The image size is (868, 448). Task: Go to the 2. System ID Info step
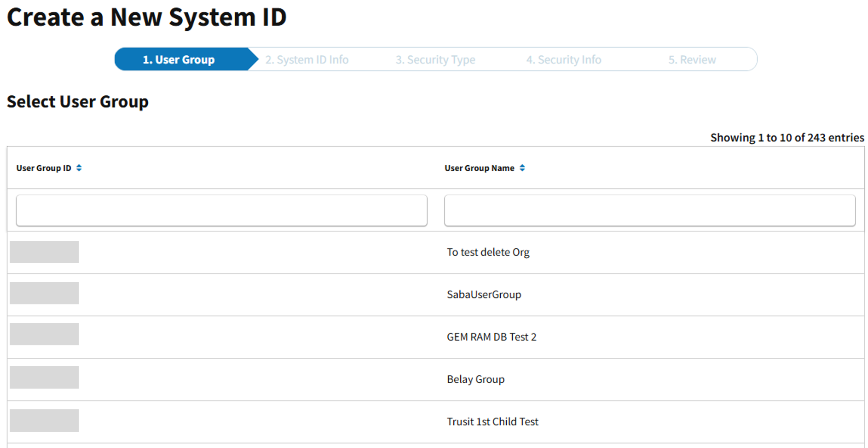[x=307, y=59]
